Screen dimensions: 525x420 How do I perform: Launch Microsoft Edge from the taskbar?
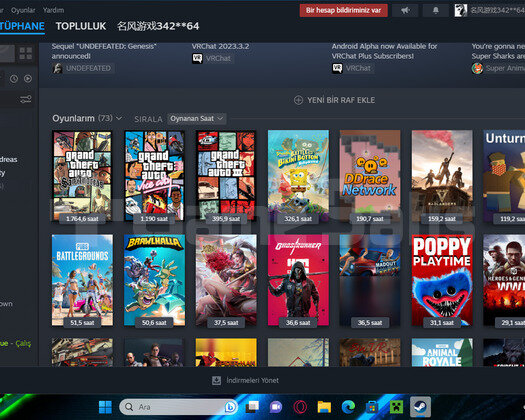coord(348,407)
